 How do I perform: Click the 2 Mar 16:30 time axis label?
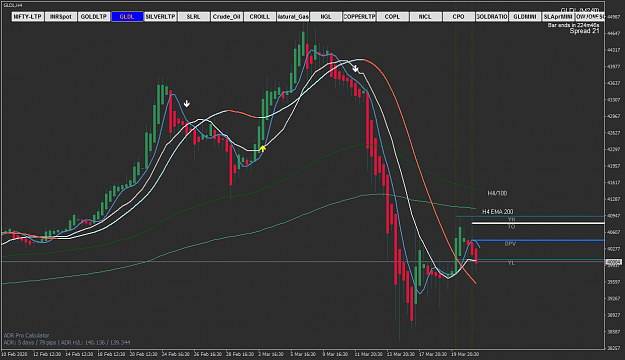(x=271, y=354)
